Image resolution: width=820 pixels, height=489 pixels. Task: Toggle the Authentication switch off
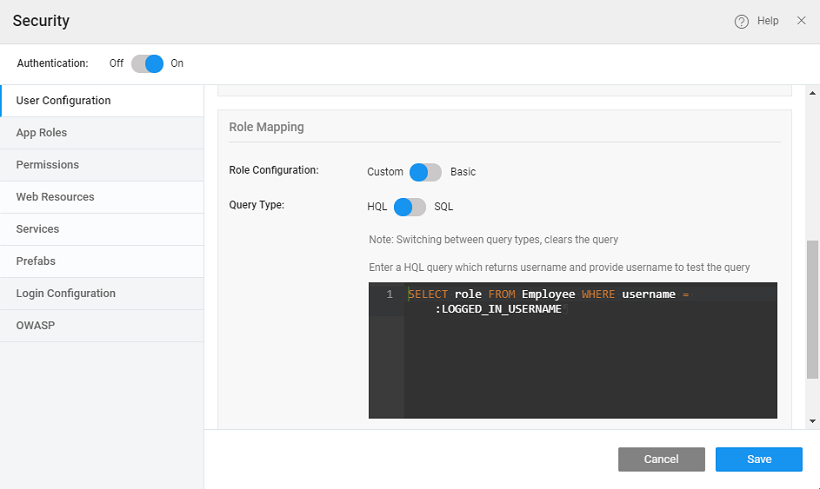tap(146, 63)
